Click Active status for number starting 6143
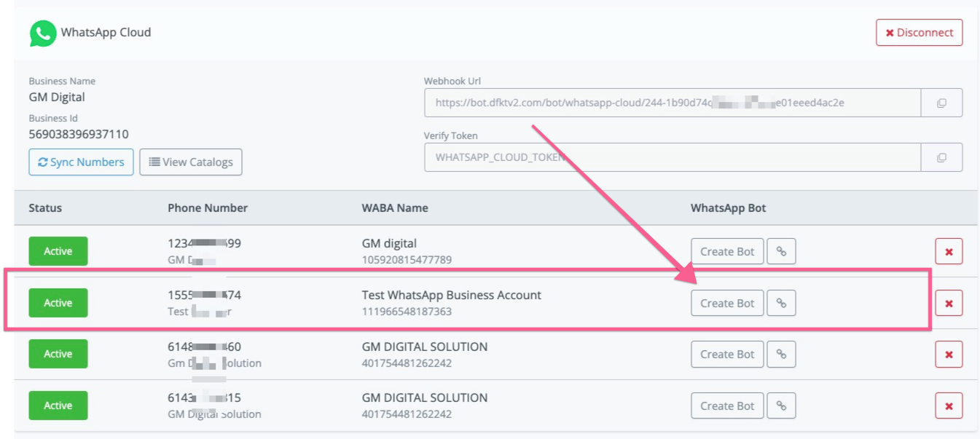Screen dimensions: 980x439 (x=58, y=406)
